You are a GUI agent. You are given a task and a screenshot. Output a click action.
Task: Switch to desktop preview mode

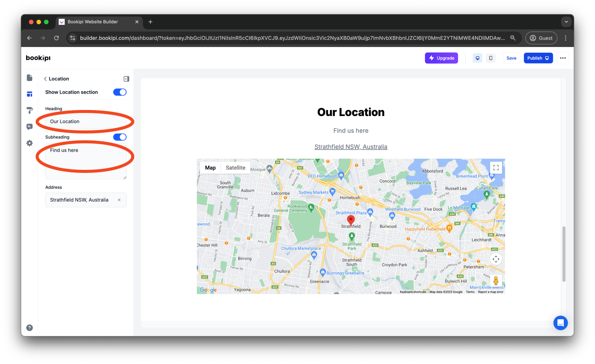tap(477, 58)
